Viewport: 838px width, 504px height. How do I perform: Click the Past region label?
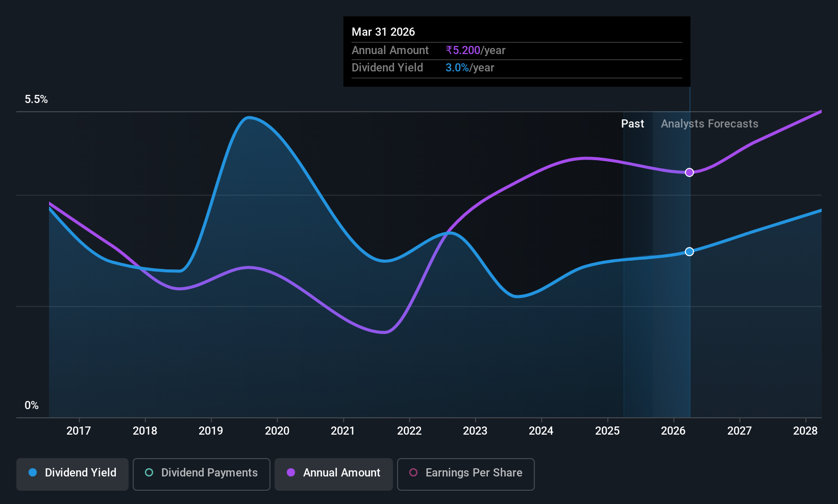[632, 124]
